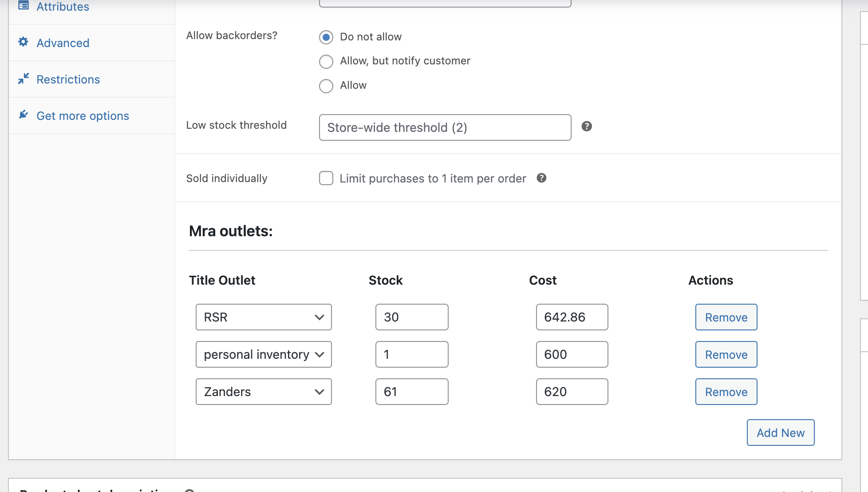The image size is (868, 492).
Task: Select Allow, but notify customer option
Action: [x=326, y=61]
